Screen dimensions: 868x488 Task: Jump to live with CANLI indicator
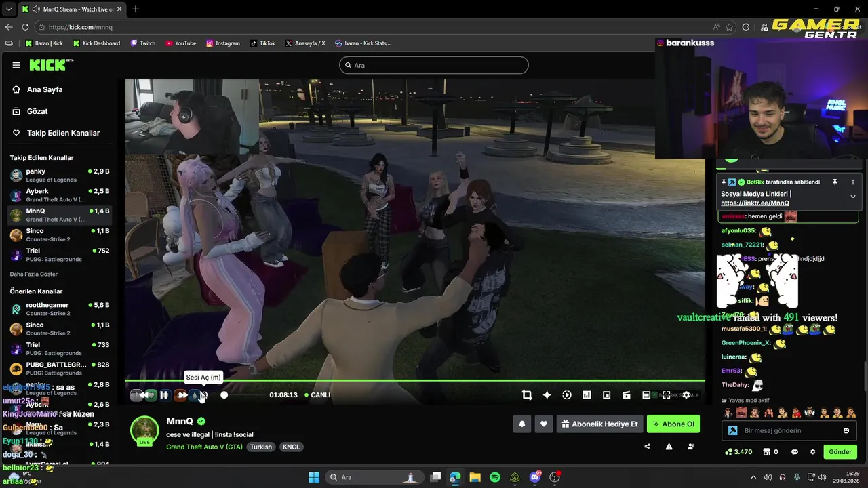[317, 395]
